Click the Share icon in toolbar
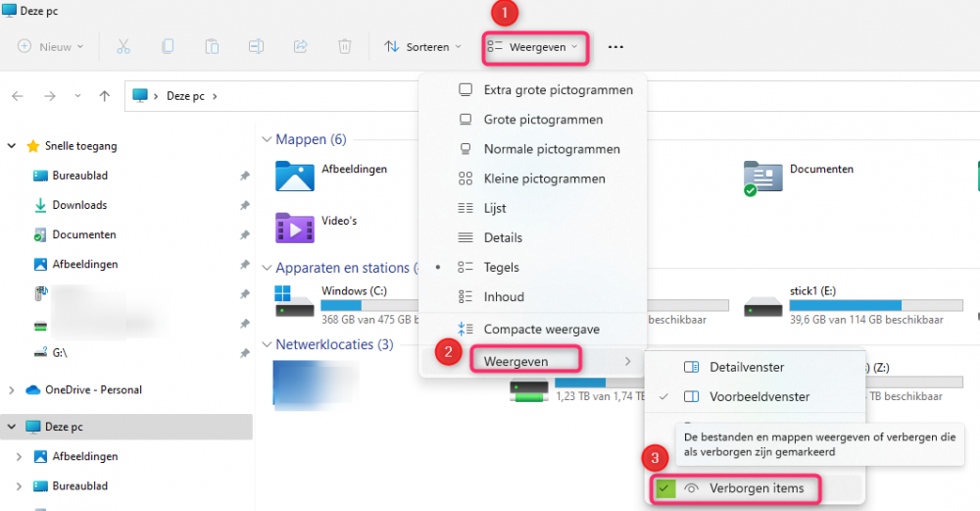This screenshot has height=511, width=980. tap(301, 47)
